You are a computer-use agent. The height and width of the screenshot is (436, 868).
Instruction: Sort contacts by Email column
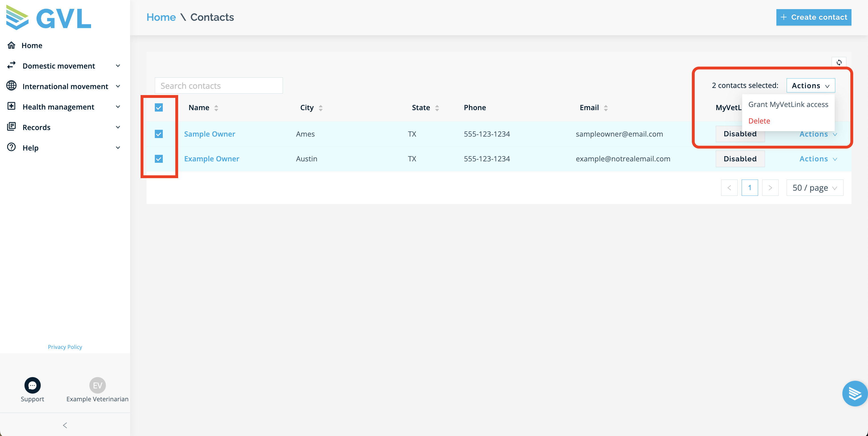click(x=606, y=108)
